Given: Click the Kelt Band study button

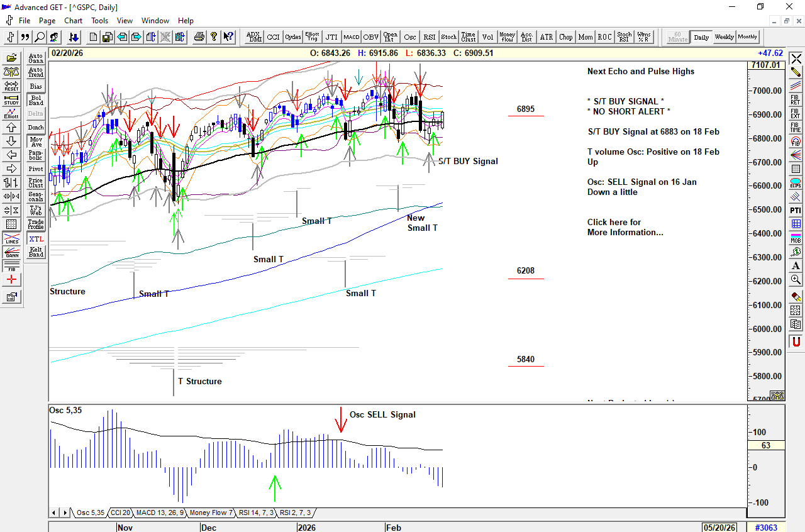Looking at the screenshot, I should [x=36, y=252].
